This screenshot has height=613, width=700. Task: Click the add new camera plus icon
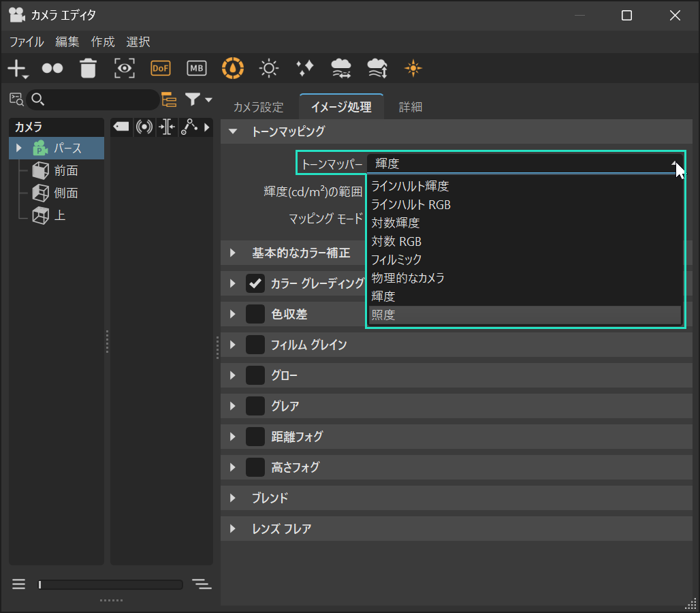(x=16, y=68)
